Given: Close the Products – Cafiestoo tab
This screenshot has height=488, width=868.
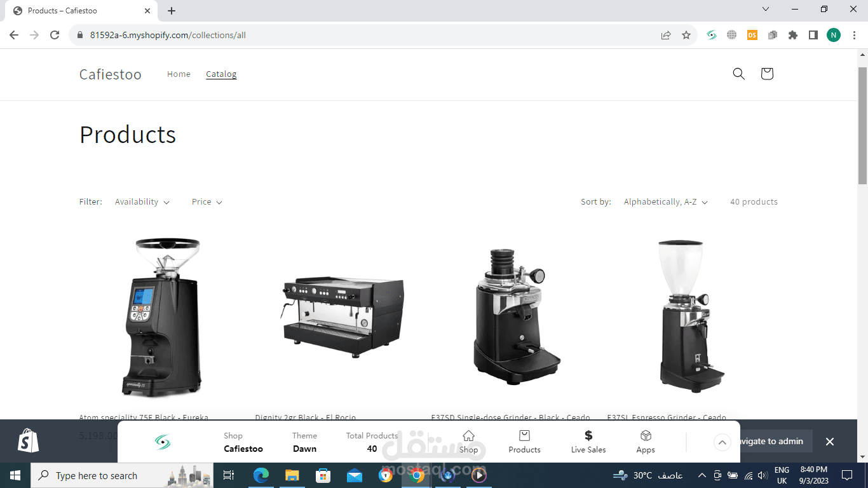Looking at the screenshot, I should (x=147, y=11).
